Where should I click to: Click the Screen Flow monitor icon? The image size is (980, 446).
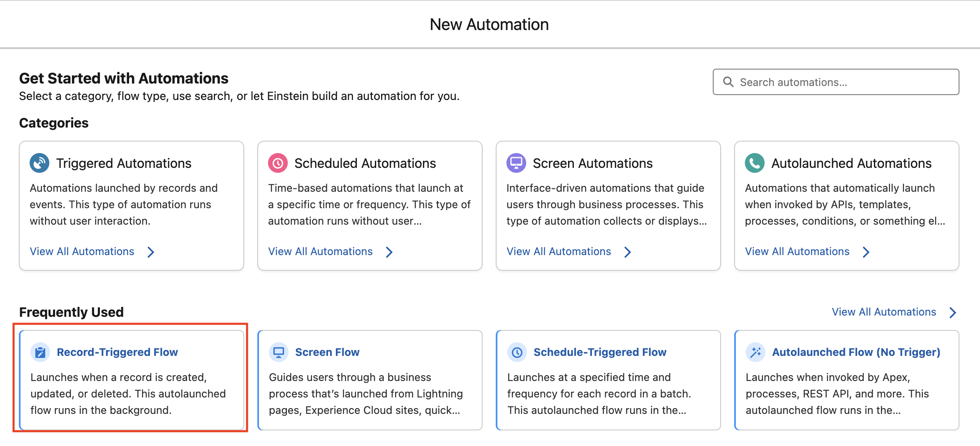point(279,352)
